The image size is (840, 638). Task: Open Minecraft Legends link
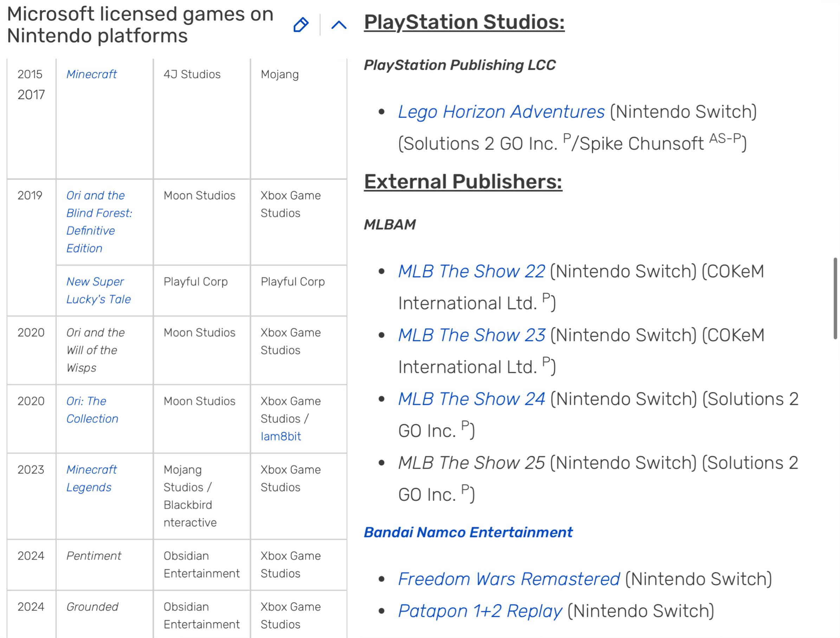pos(91,478)
